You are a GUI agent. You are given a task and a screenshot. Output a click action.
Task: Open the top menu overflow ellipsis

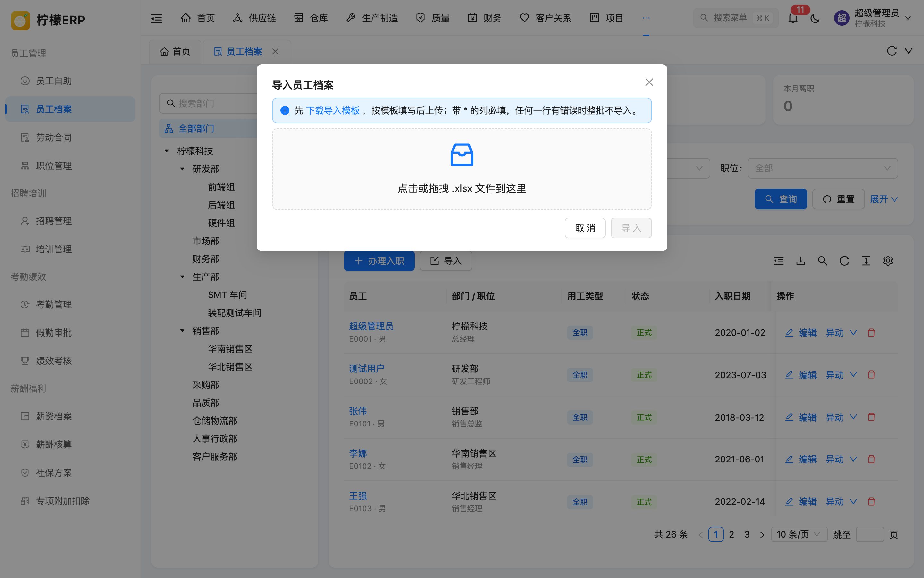pos(646,18)
